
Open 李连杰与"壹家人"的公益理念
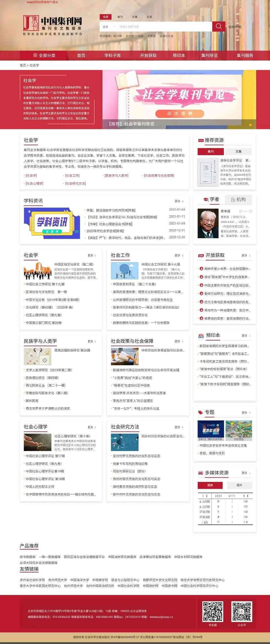click(x=133, y=401)
